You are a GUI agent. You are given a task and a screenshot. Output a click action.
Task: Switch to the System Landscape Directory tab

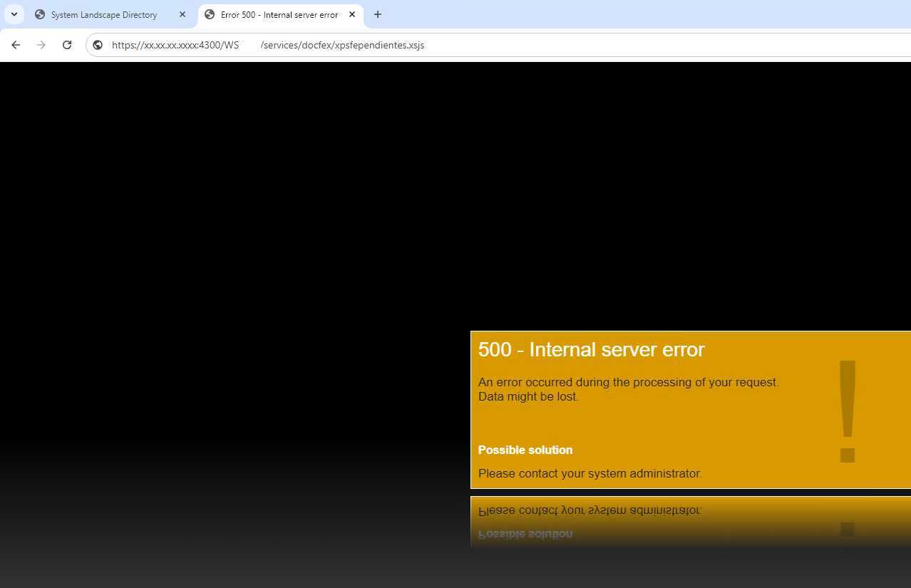coord(104,15)
